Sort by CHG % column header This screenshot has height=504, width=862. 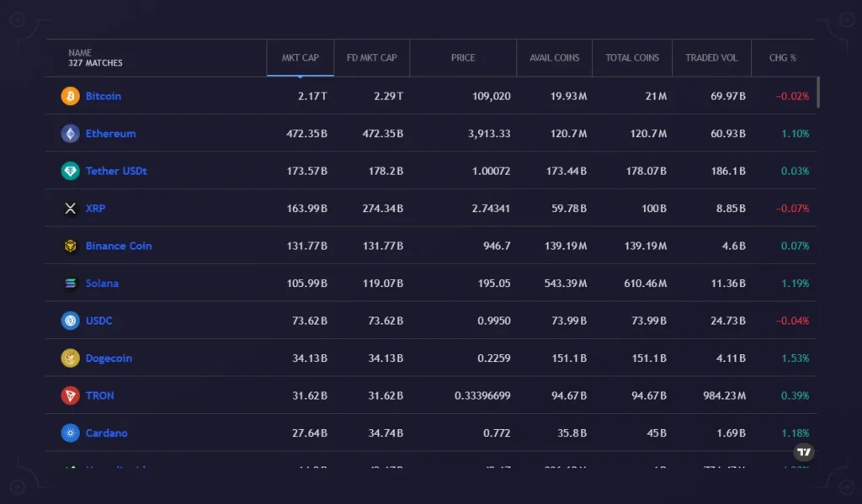click(783, 58)
